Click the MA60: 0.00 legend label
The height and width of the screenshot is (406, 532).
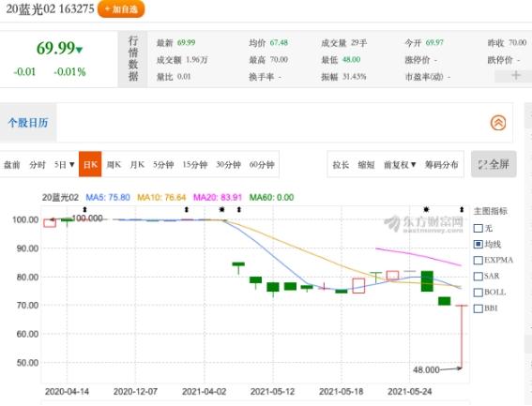click(x=271, y=198)
